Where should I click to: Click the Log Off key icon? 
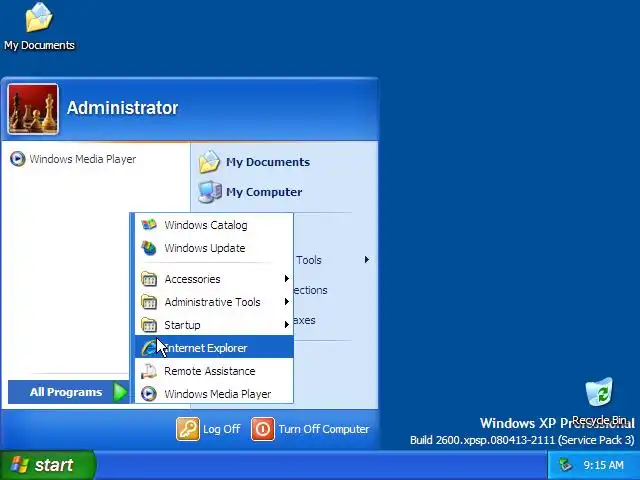tap(188, 429)
